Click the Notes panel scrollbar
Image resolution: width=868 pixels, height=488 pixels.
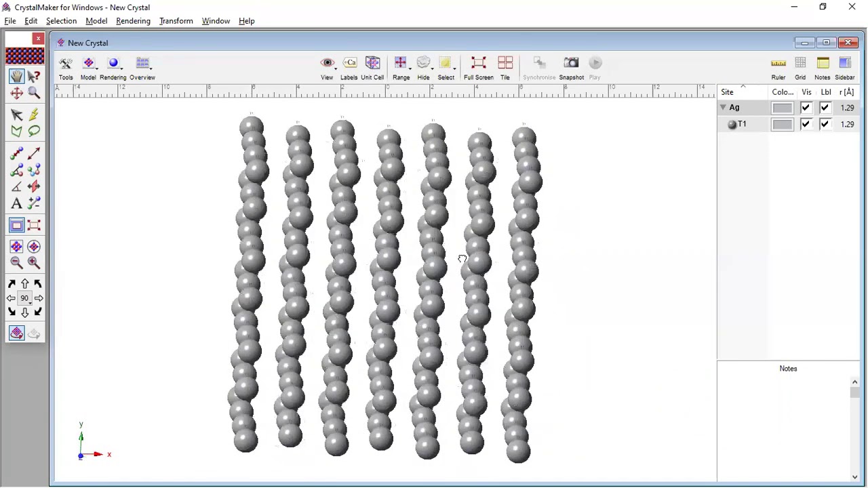click(x=854, y=429)
